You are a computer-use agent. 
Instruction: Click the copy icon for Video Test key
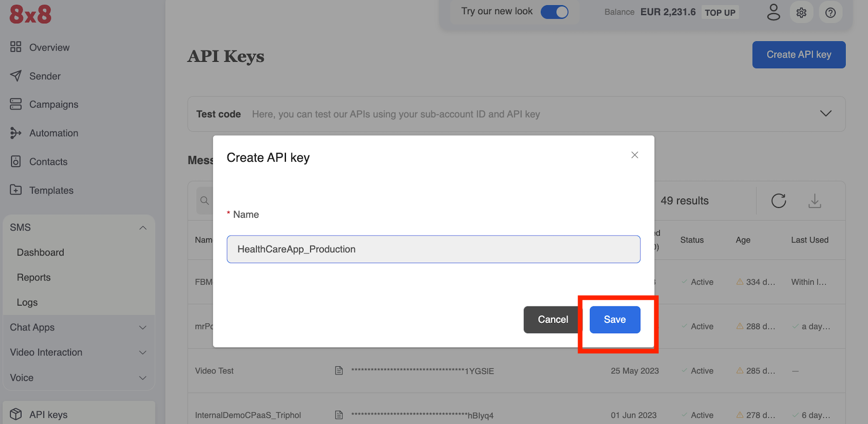click(339, 371)
